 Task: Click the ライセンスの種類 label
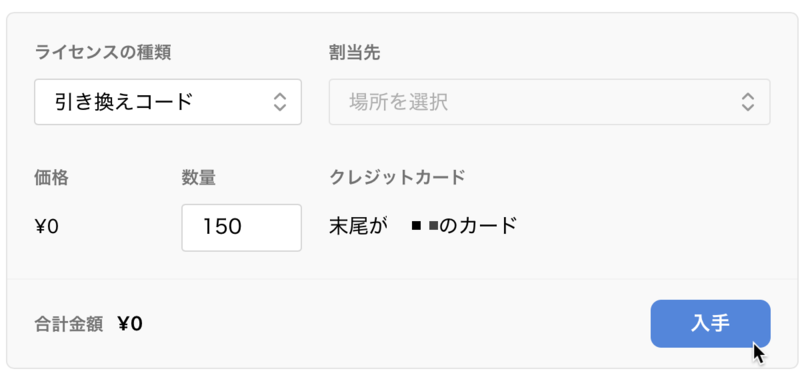coord(103,53)
